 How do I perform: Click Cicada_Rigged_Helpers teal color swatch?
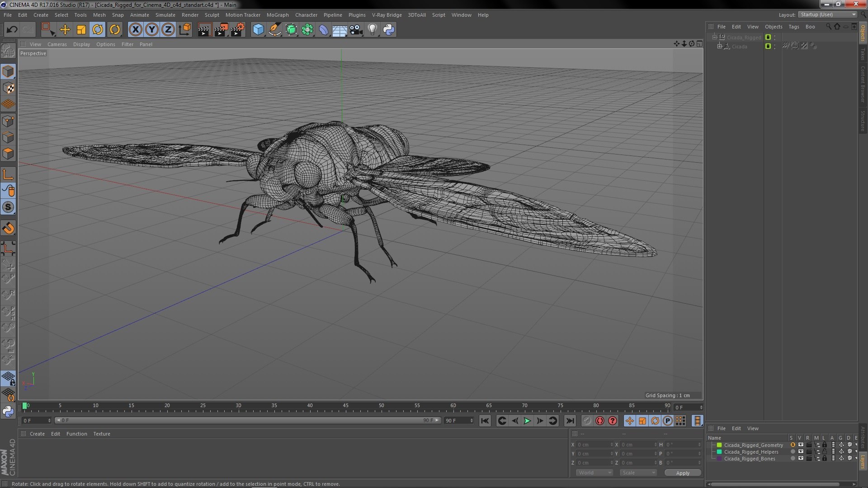[x=719, y=452]
